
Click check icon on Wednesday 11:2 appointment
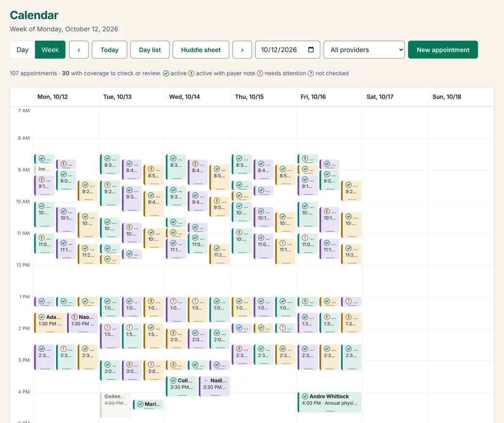[x=217, y=248]
